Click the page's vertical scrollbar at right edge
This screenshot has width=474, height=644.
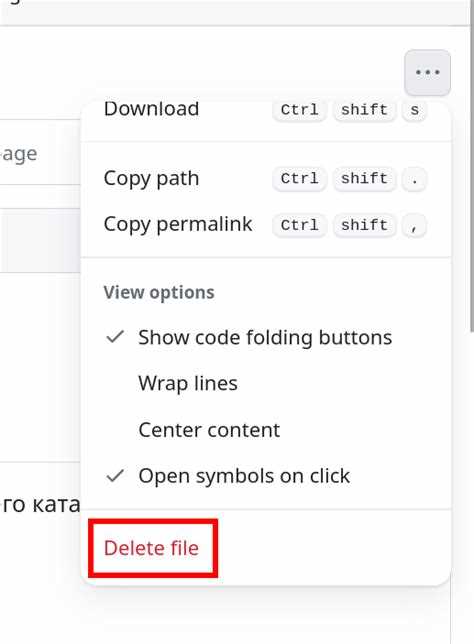472,164
